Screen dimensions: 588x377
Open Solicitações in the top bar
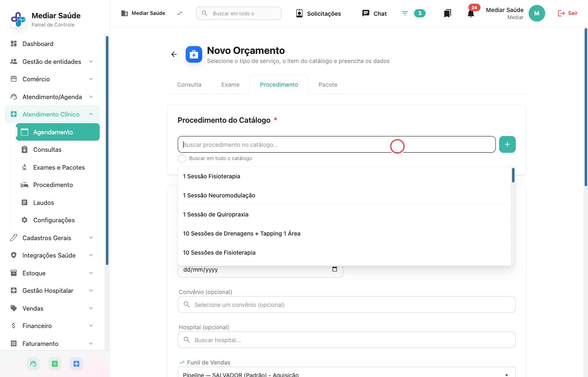click(x=318, y=13)
